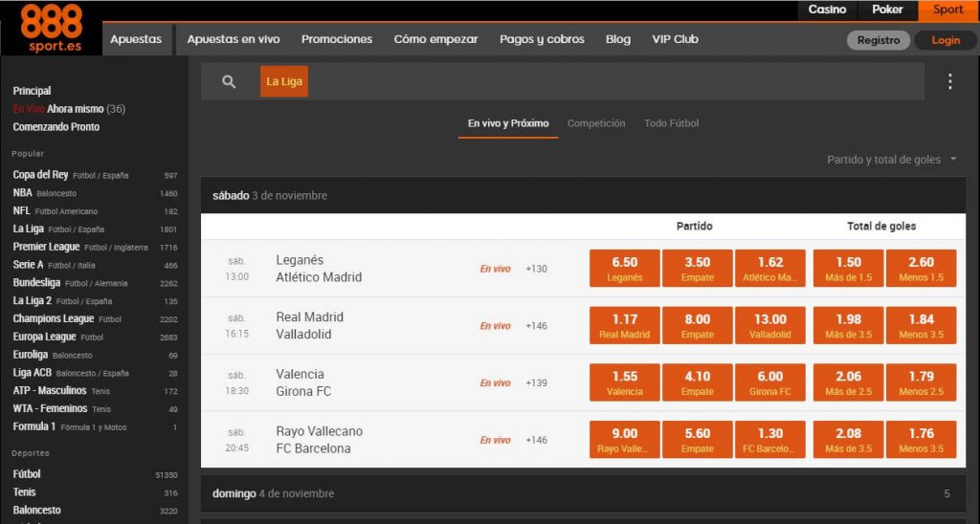
Task: Open Principal in the sidebar
Action: (x=32, y=91)
